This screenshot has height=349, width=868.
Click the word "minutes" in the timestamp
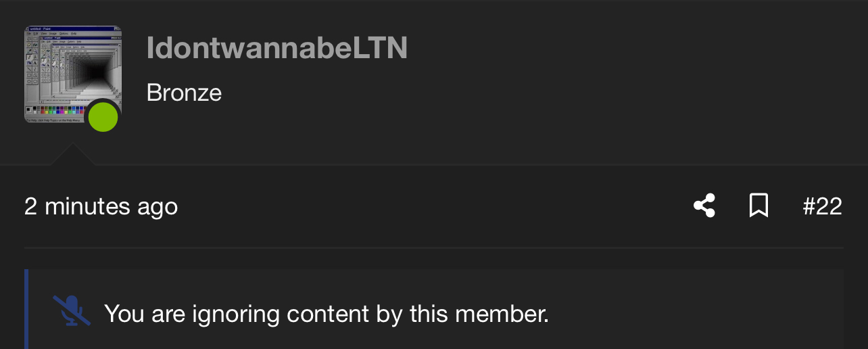[x=87, y=206]
